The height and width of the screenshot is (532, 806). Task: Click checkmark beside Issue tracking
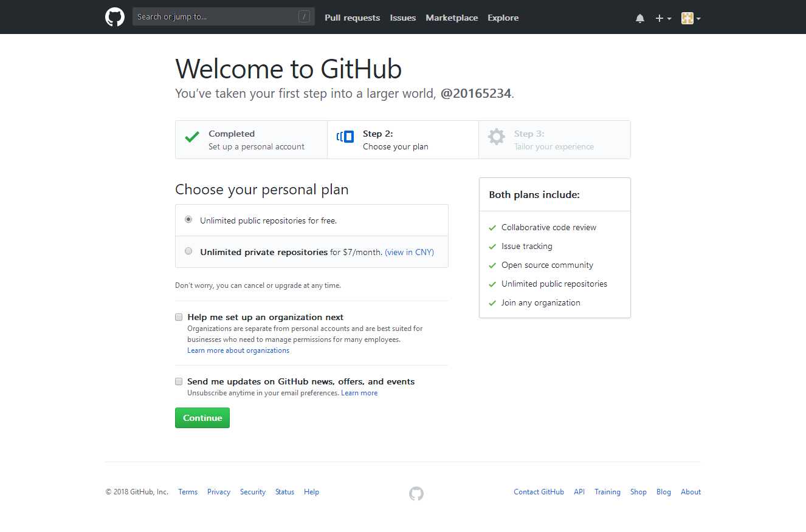(x=492, y=247)
